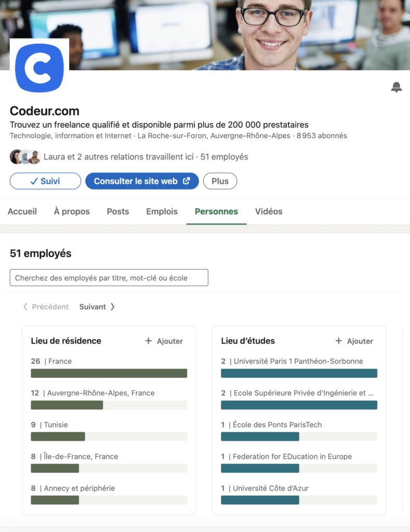This screenshot has height=532, width=410.
Task: Switch to the À propos tab
Action: click(x=72, y=211)
